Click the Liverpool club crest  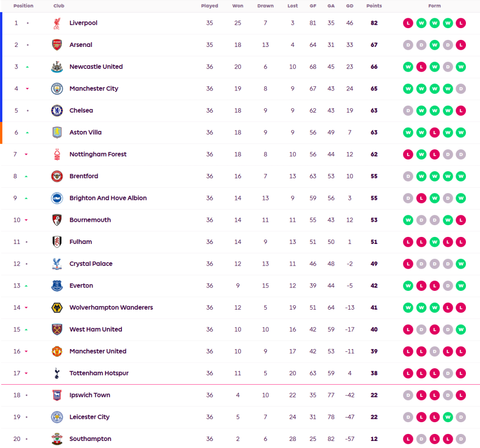point(57,23)
